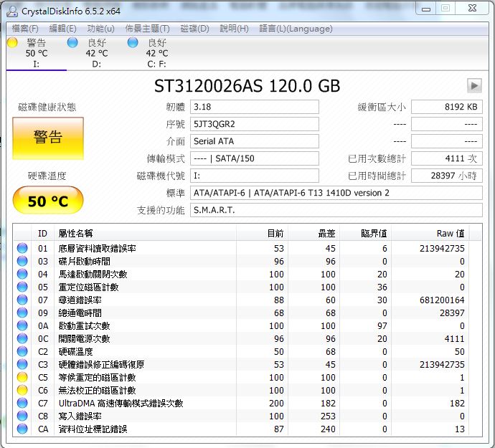
Task: Select the 尋道錯誤率 row name
Action: (x=80, y=300)
